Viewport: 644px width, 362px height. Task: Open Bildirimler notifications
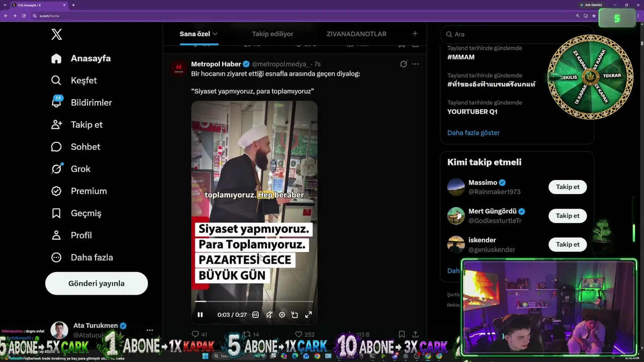pyautogui.click(x=82, y=103)
